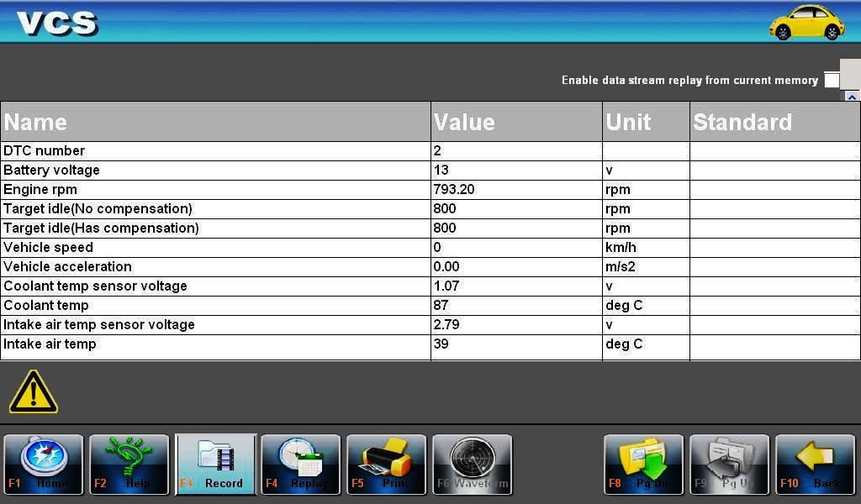861x504 pixels.
Task: Start recording with the Record button
Action: tap(215, 465)
